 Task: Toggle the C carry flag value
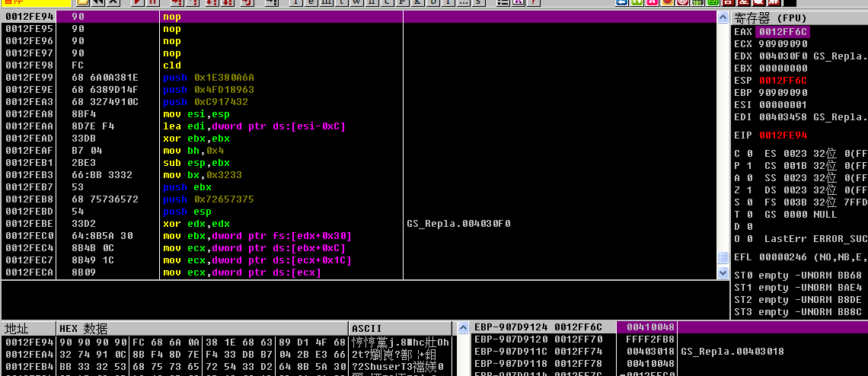pos(750,154)
